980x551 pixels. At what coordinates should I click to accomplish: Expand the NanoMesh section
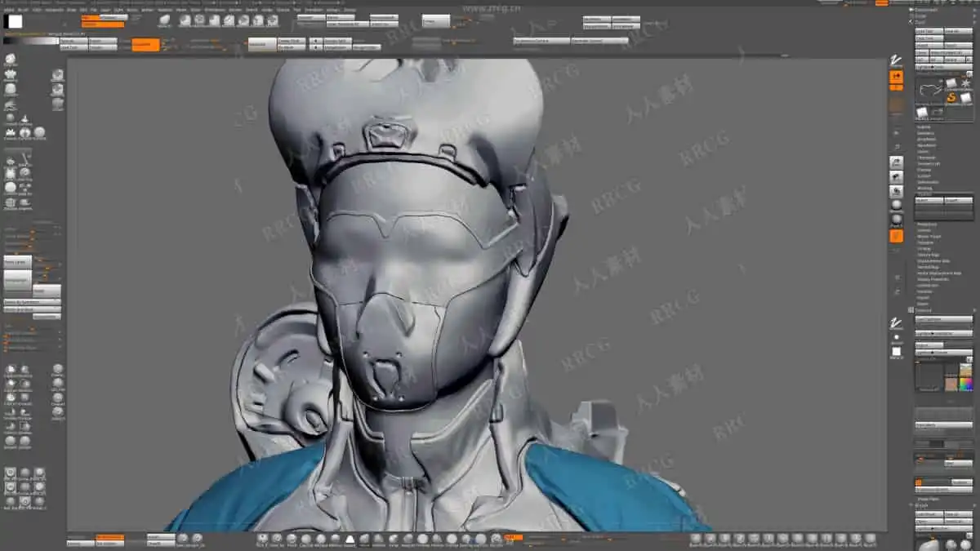925,145
